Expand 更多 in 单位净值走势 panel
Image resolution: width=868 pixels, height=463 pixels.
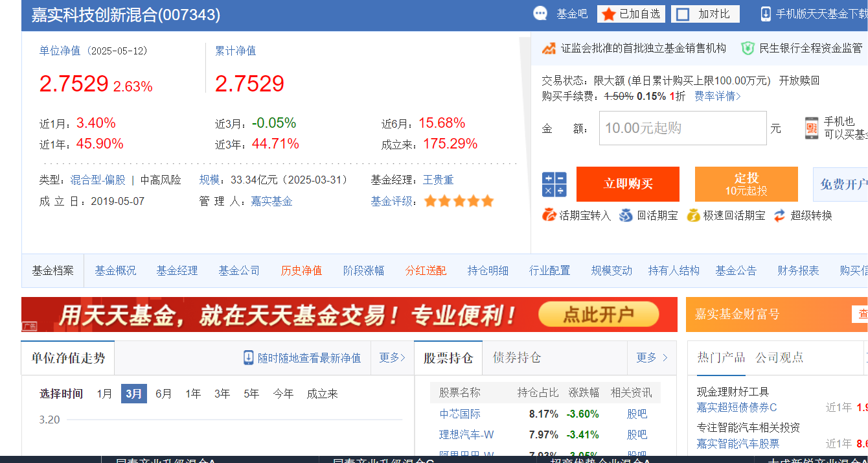coord(392,357)
